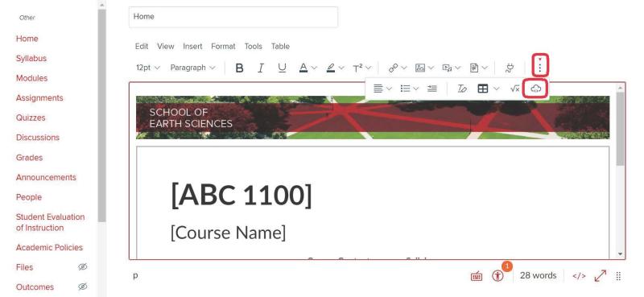The image size is (644, 297).
Task: Click the bulleted list icon
Action: (406, 89)
